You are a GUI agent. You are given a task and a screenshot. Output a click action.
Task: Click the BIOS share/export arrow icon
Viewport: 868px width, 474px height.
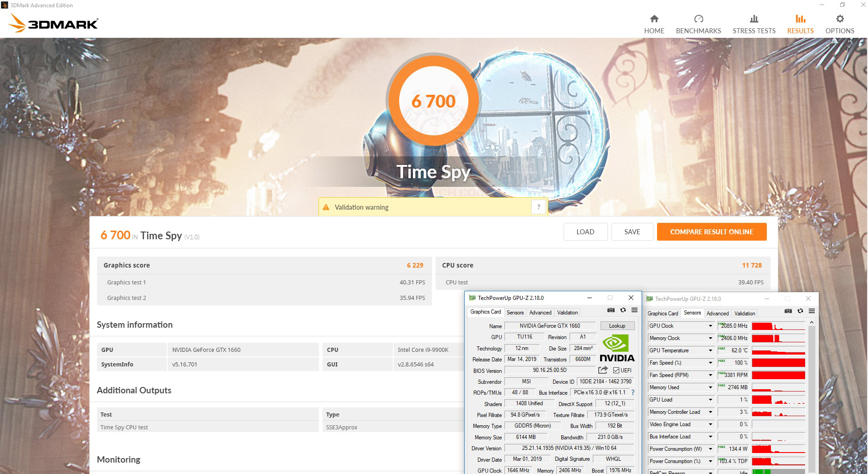[603, 370]
